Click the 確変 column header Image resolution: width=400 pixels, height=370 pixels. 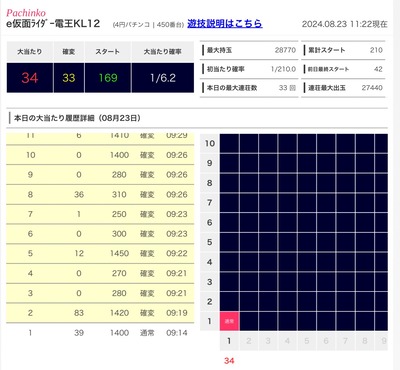[x=69, y=52]
